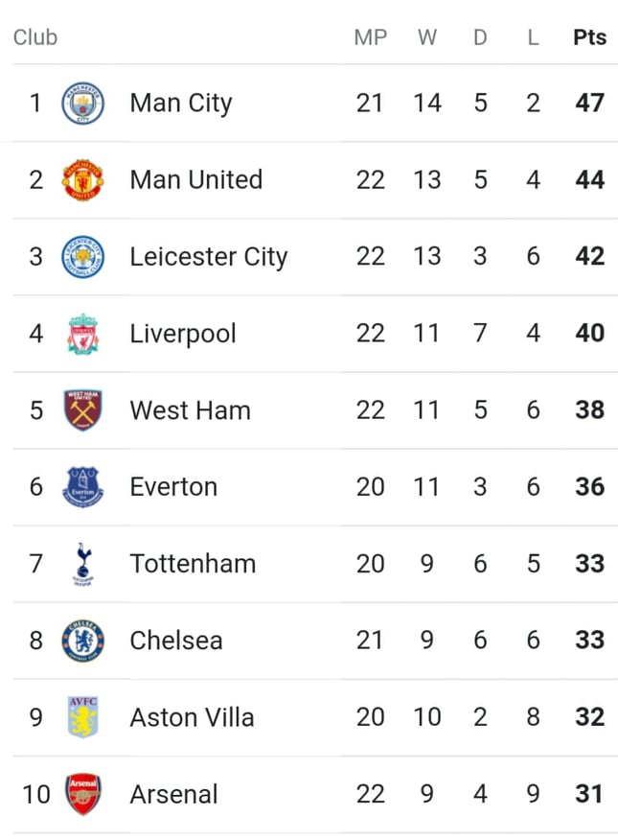Click the Club column header
Screen dimensions: 618x840
pos(35,37)
